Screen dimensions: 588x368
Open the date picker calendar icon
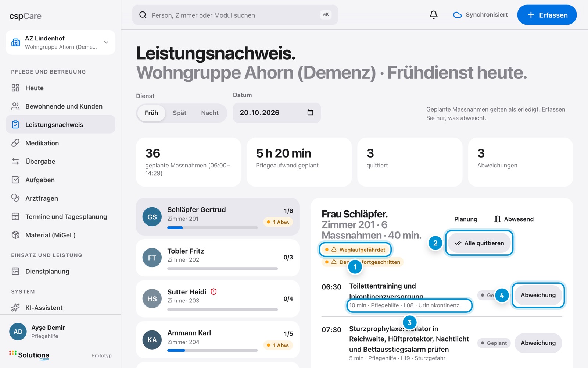coord(310,112)
